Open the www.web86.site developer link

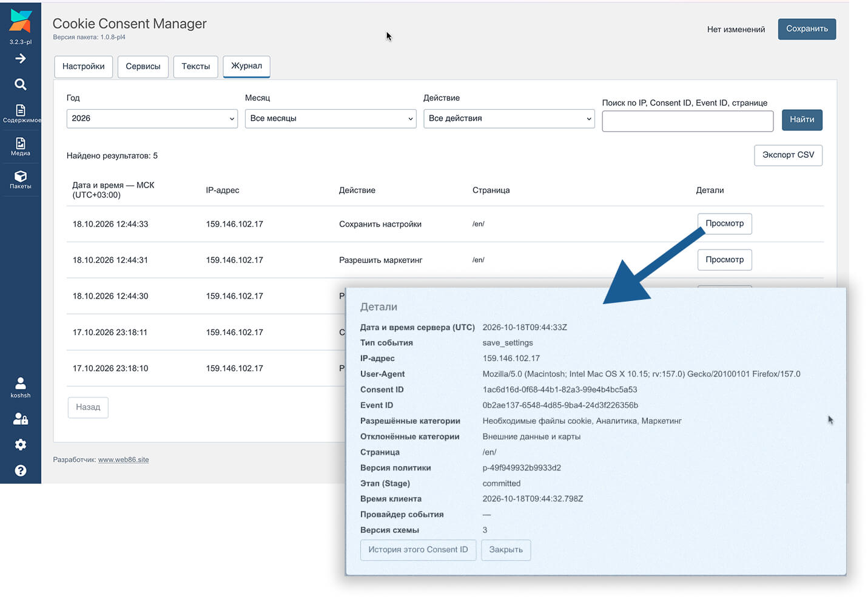(123, 459)
